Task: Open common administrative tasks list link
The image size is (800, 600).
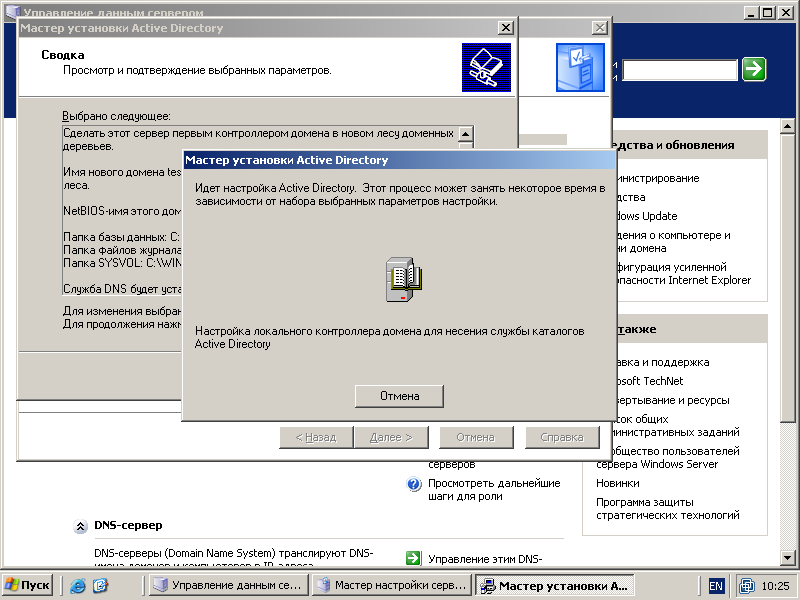Action: (x=677, y=426)
